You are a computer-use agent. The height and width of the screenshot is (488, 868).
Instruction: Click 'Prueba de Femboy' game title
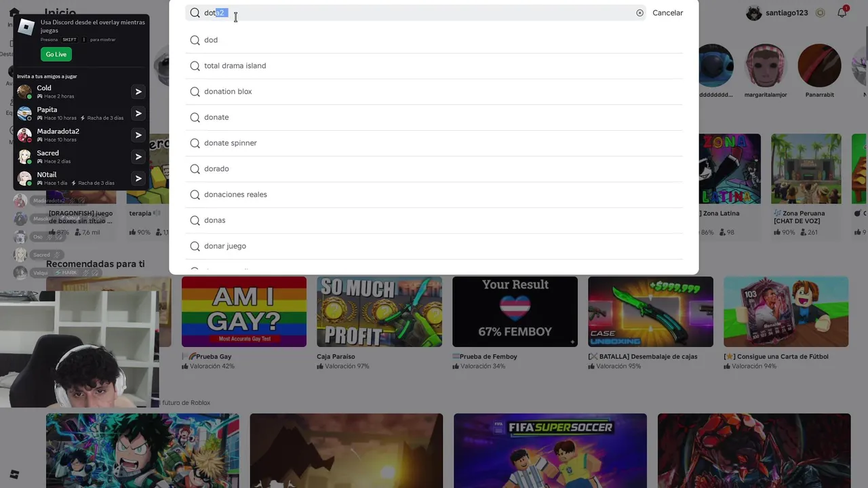(x=485, y=357)
